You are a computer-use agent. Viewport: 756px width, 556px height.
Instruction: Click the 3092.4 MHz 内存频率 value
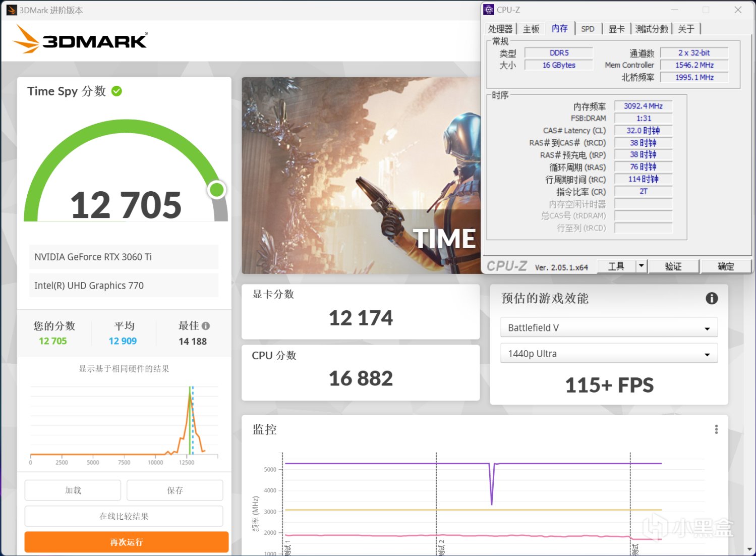point(643,106)
